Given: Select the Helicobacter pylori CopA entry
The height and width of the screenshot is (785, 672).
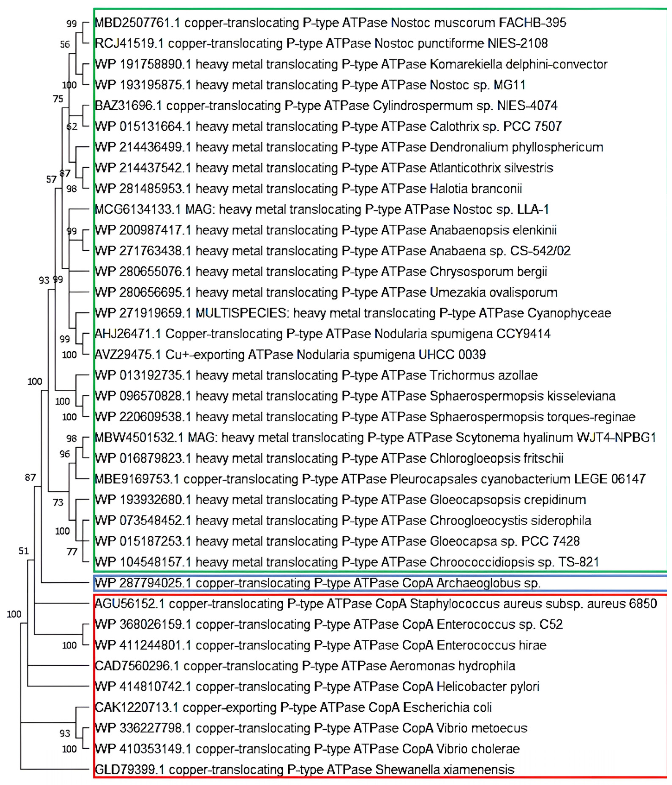Looking at the screenshot, I should 317,687.
